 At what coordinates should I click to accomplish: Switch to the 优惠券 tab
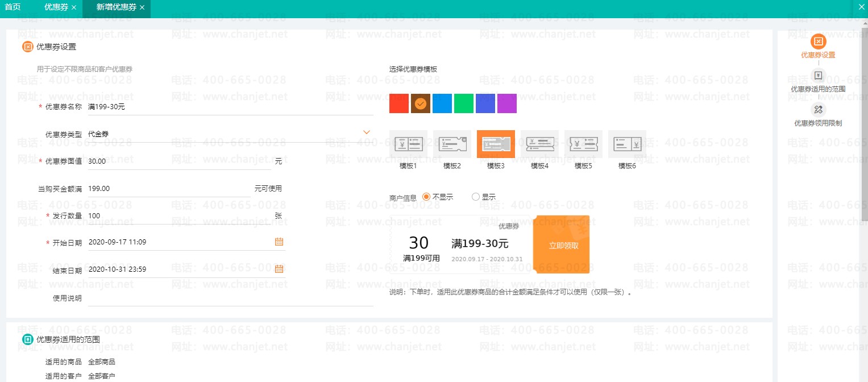pos(56,7)
